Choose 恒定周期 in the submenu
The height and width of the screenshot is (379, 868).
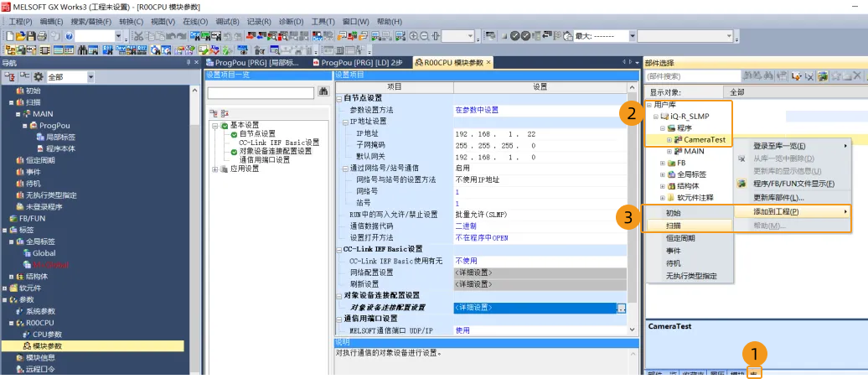pyautogui.click(x=688, y=238)
